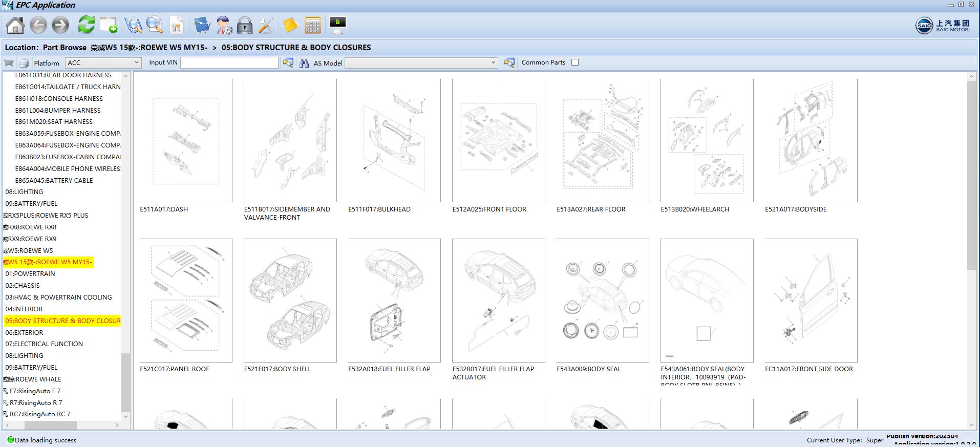Open user settings person icon
The width and height of the screenshot is (980, 447).
click(224, 25)
